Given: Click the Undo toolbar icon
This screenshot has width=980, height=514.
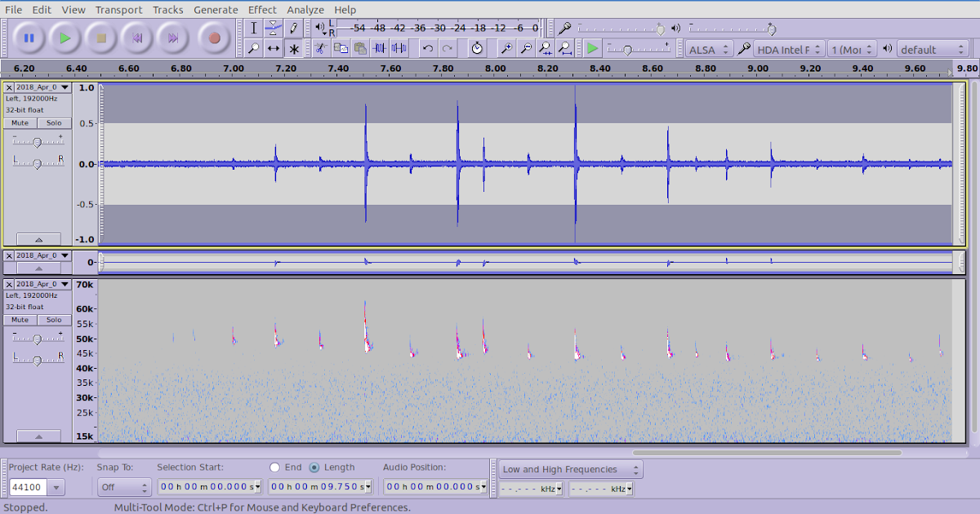Looking at the screenshot, I should click(x=427, y=48).
